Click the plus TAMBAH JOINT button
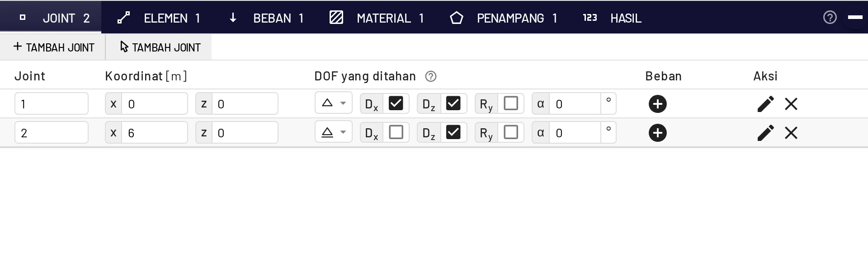868x271 pixels. point(53,47)
